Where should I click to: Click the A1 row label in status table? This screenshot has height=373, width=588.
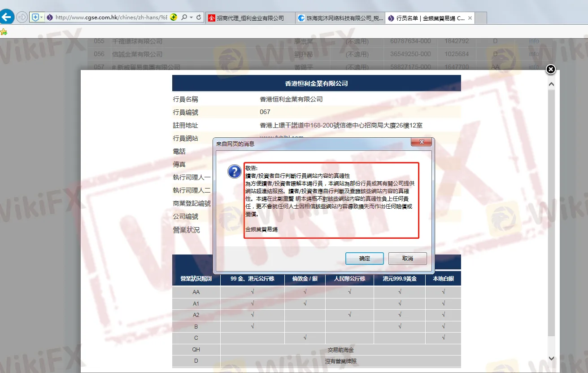(196, 304)
